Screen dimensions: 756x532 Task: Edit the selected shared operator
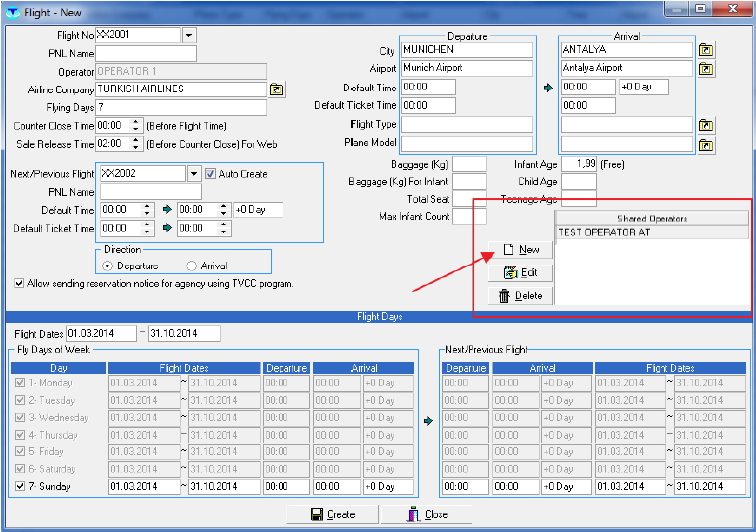pyautogui.click(x=521, y=272)
